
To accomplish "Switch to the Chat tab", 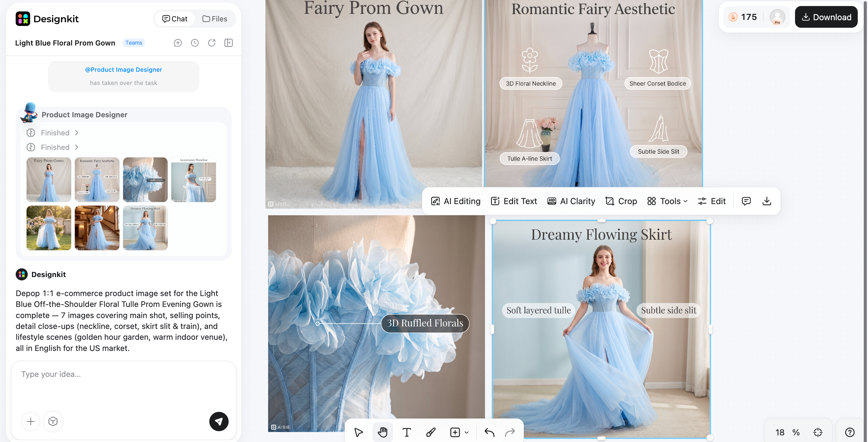I will 175,19.
